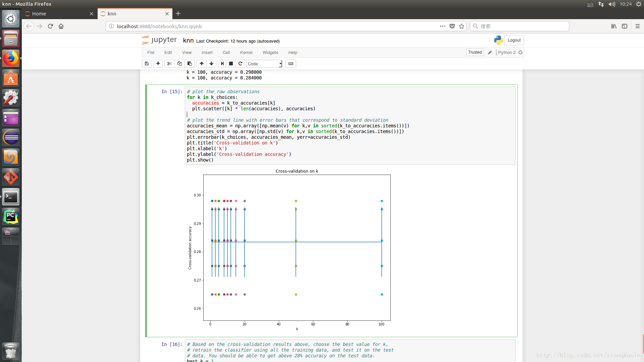644x362 pixels.
Task: Expand page actions three-dots menu
Action: pos(443,26)
